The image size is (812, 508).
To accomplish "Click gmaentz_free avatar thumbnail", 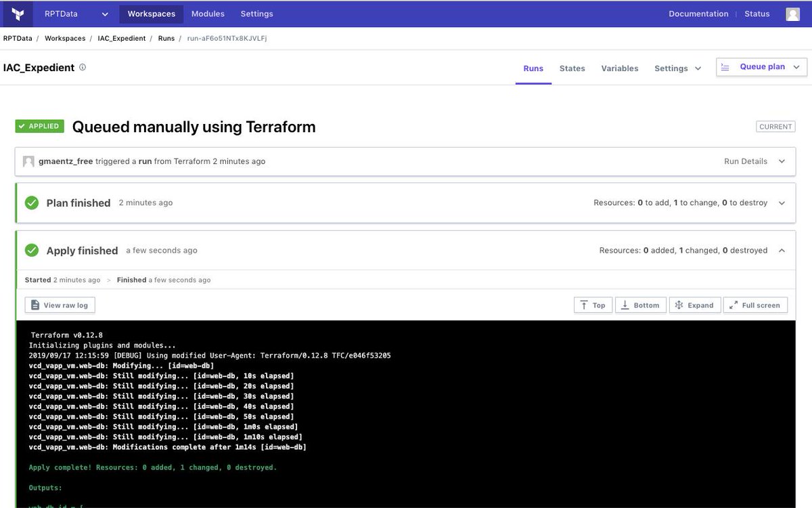I will [28, 161].
